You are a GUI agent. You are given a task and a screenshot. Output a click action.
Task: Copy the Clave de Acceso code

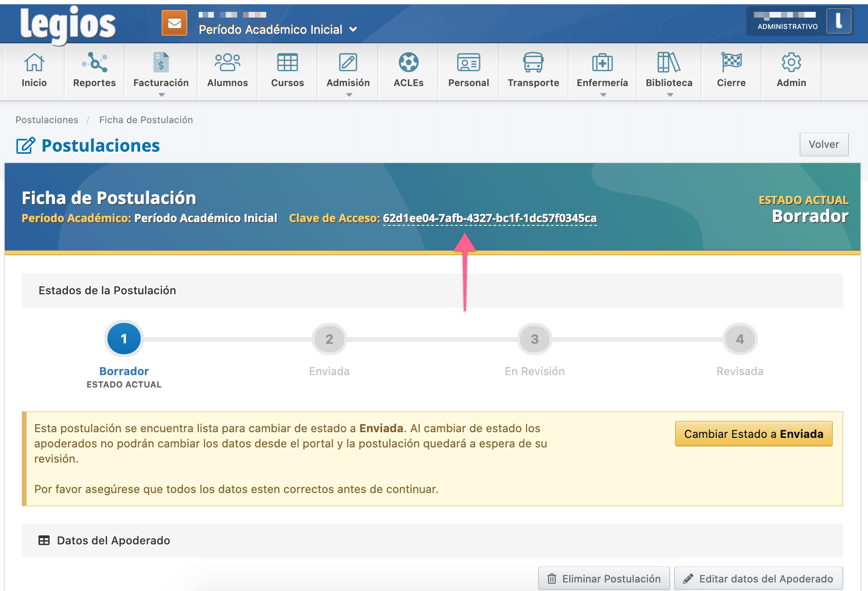(490, 218)
